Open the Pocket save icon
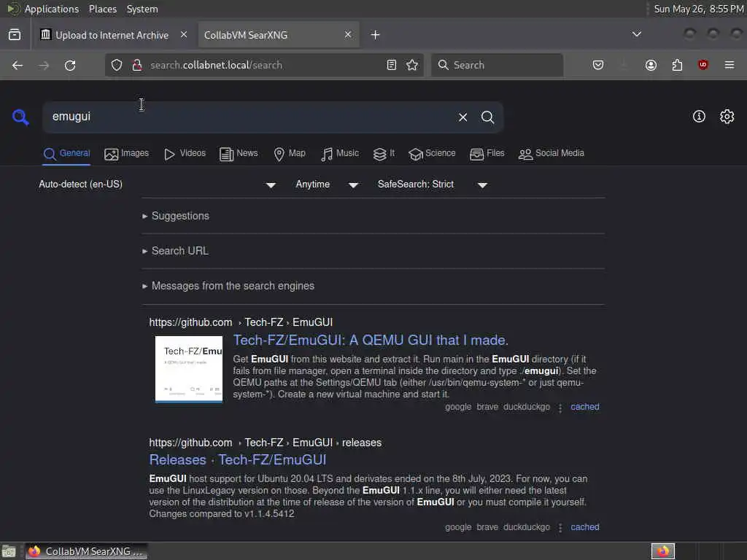 point(598,65)
